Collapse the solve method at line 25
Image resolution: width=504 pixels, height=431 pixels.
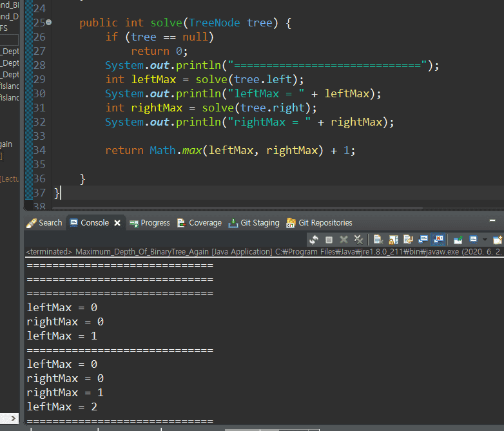49,23
